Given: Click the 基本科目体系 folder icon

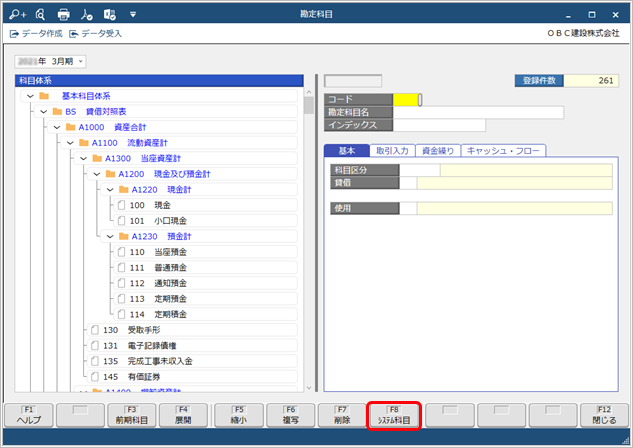Looking at the screenshot, I should [x=44, y=96].
